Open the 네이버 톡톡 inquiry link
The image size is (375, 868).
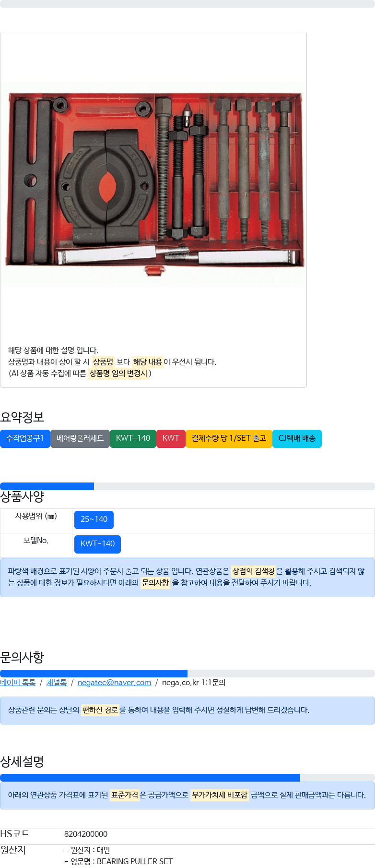tap(18, 683)
